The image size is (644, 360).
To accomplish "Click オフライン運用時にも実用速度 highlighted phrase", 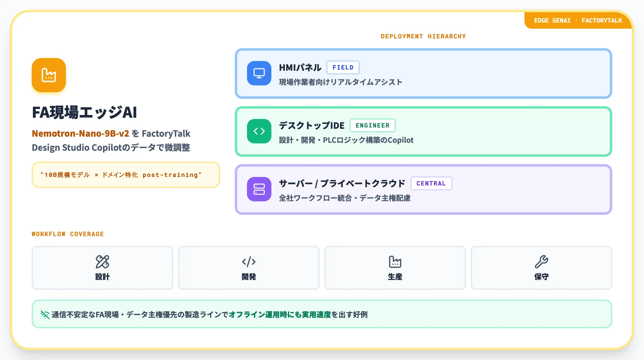I will click(x=280, y=315).
